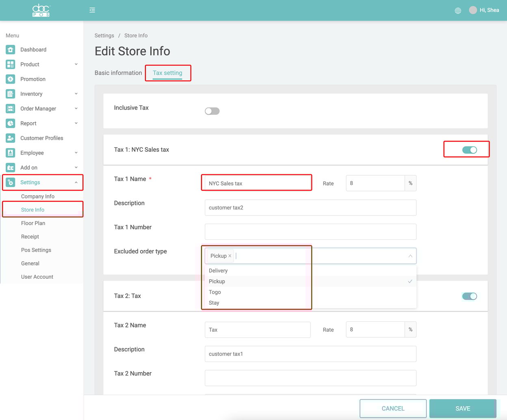Open the Tax setting tab
The image size is (507, 420).
[x=167, y=73]
